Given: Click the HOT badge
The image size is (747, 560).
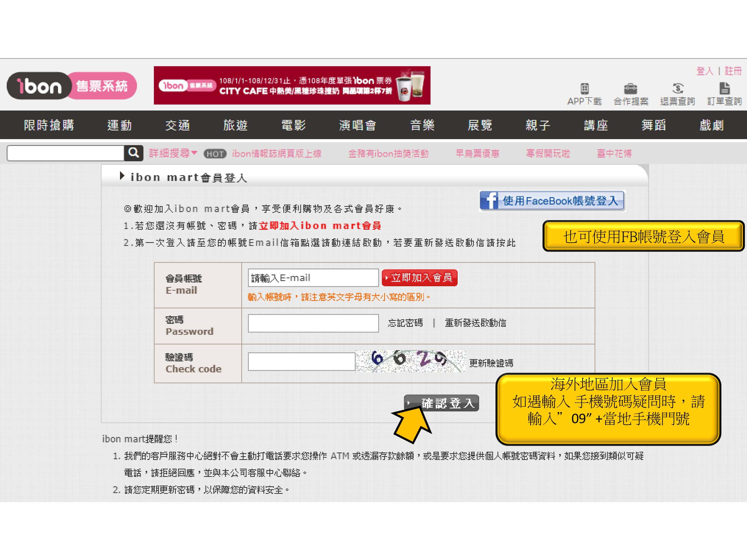Looking at the screenshot, I should 215,154.
